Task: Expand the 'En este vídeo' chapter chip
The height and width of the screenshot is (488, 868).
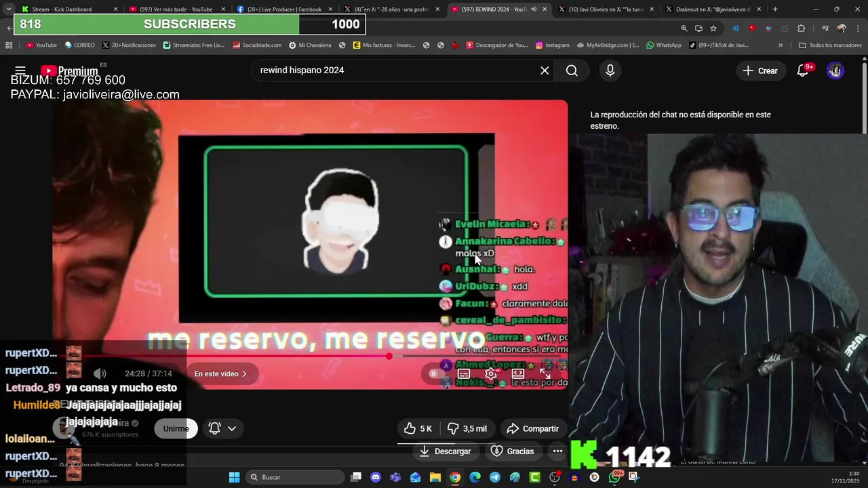Action: (221, 373)
